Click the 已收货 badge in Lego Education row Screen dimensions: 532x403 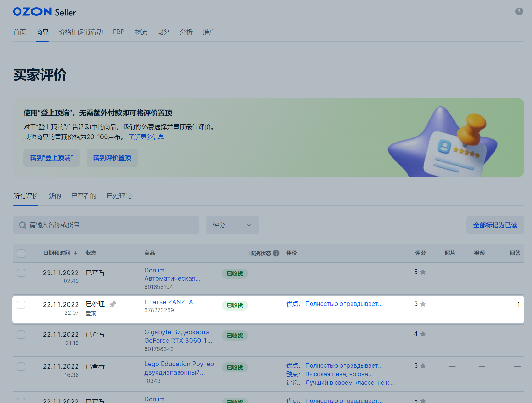coord(235,368)
